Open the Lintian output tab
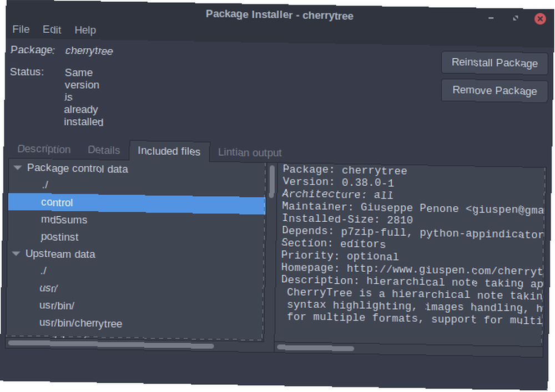Viewport: 555px width, 392px height. [x=250, y=152]
